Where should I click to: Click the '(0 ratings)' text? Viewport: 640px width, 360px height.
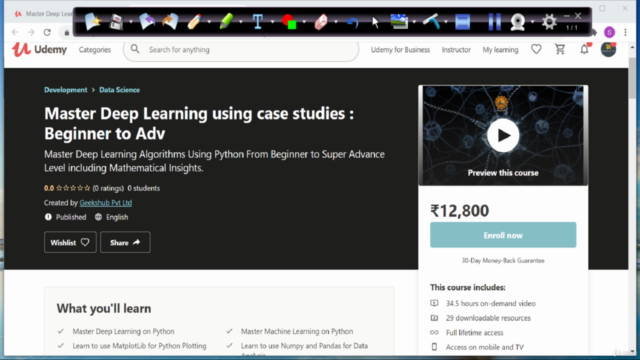click(108, 188)
